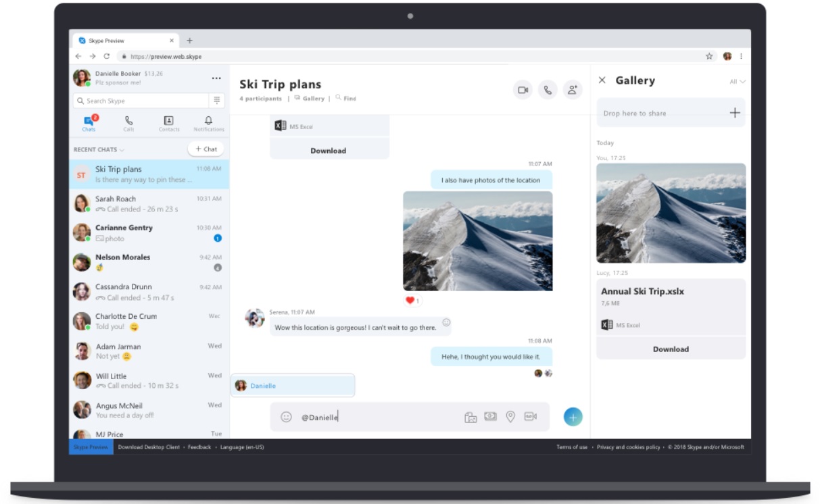Select the Skype Preview browser tab
This screenshot has height=504, width=820.
click(126, 41)
